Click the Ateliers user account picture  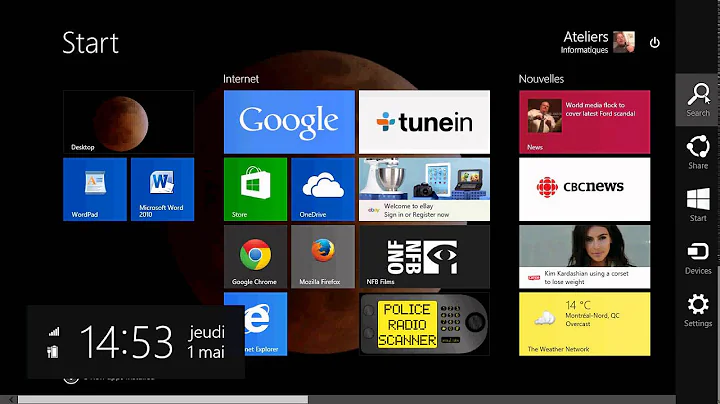coord(624,42)
